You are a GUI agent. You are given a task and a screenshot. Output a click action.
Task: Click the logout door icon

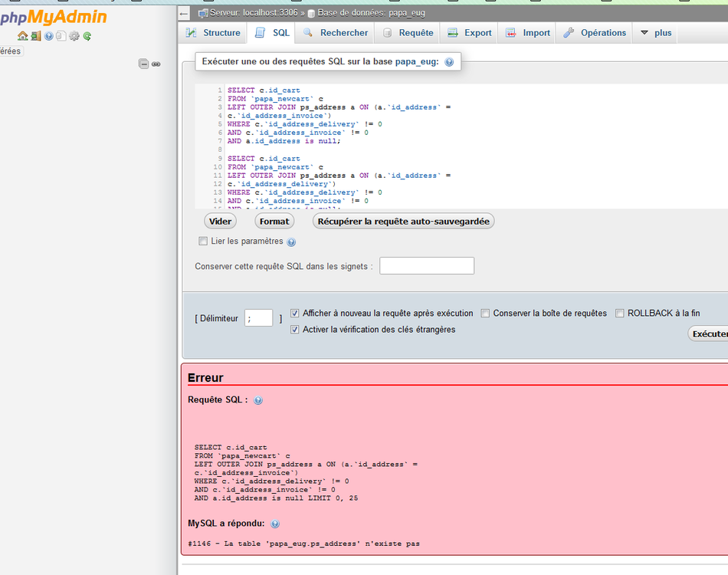point(35,36)
